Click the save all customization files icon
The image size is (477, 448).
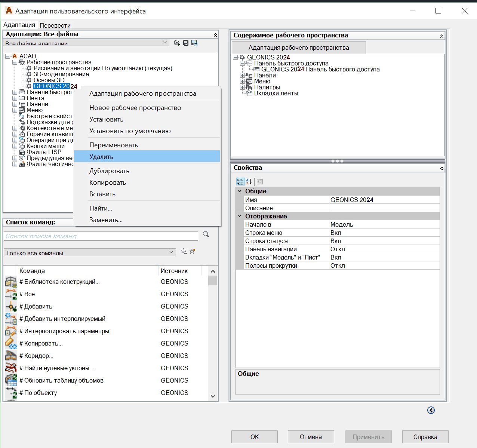[x=186, y=43]
